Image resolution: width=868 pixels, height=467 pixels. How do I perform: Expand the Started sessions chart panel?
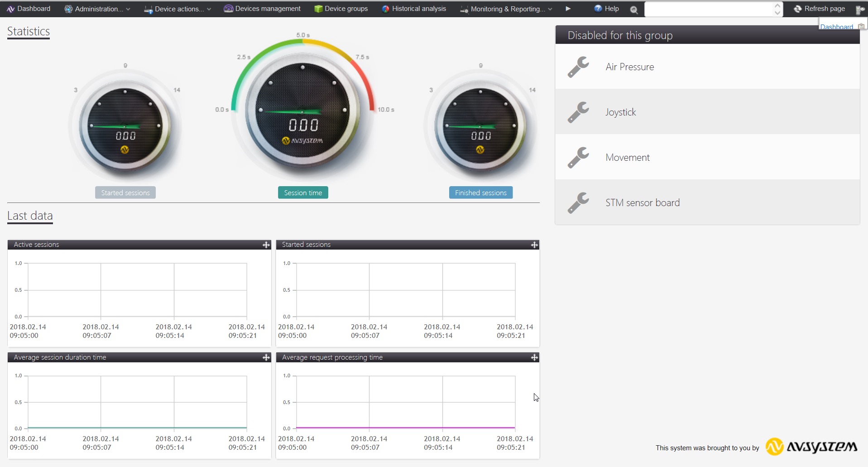[x=534, y=245]
